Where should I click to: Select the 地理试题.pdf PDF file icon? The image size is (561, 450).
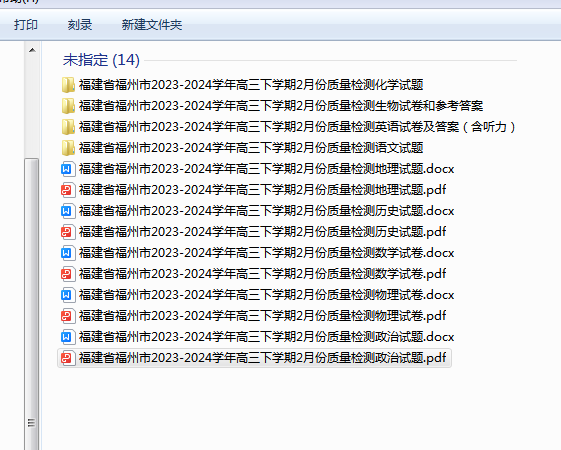[68, 190]
